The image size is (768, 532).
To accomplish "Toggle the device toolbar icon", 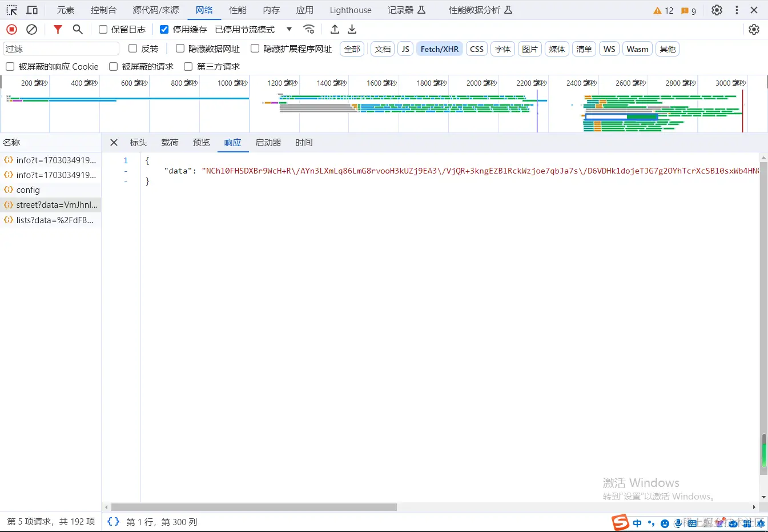I will [32, 10].
